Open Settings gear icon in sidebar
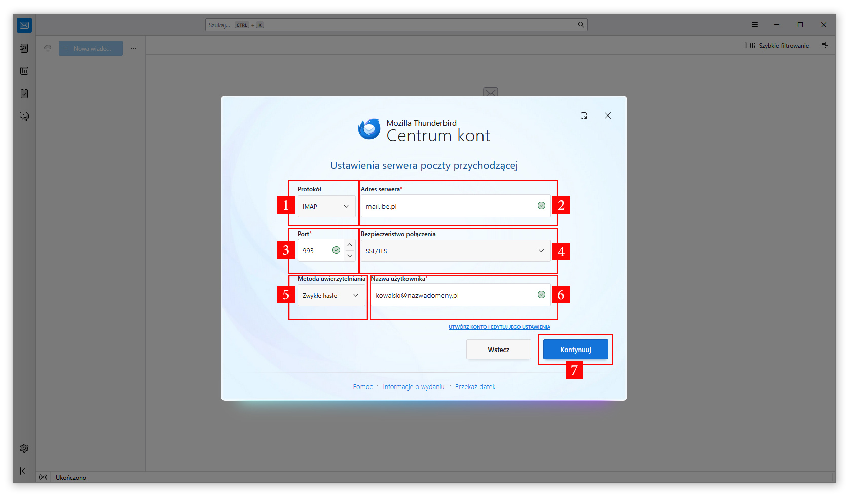 click(24, 448)
